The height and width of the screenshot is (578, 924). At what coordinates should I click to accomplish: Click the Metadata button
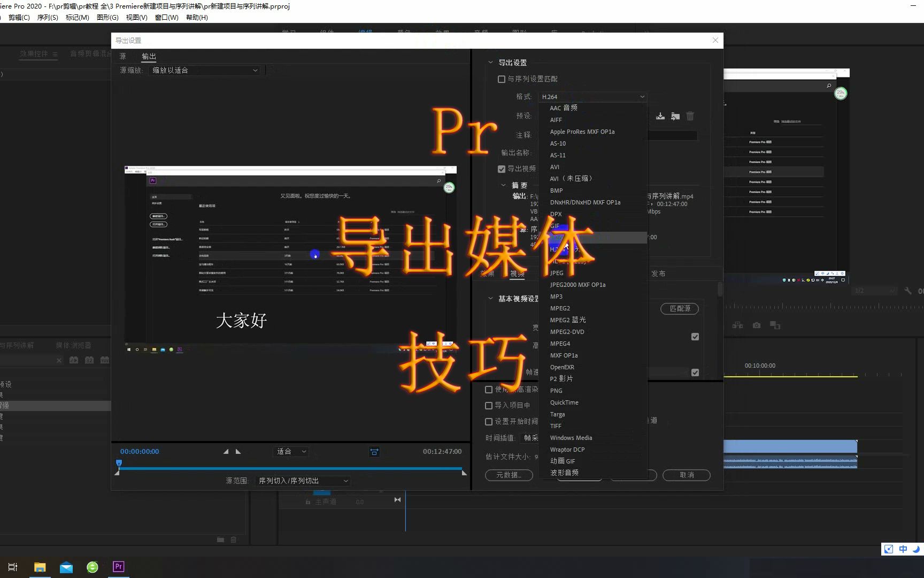pos(509,475)
